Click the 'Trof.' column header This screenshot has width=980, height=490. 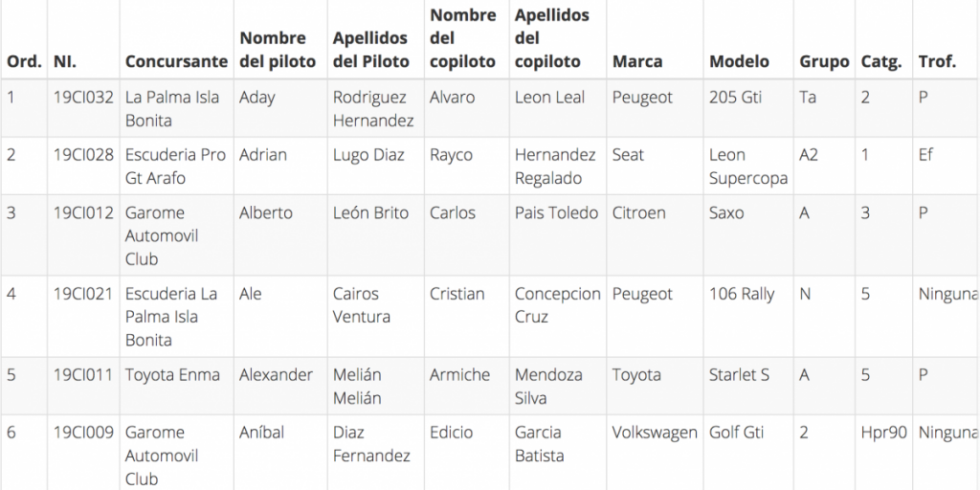point(937,61)
